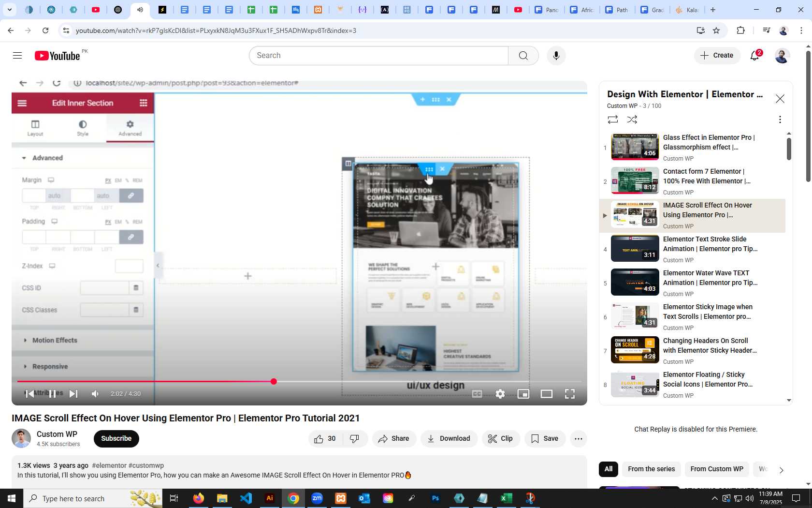Click the search magnifier button
The height and width of the screenshot is (508, 812).
(x=523, y=56)
